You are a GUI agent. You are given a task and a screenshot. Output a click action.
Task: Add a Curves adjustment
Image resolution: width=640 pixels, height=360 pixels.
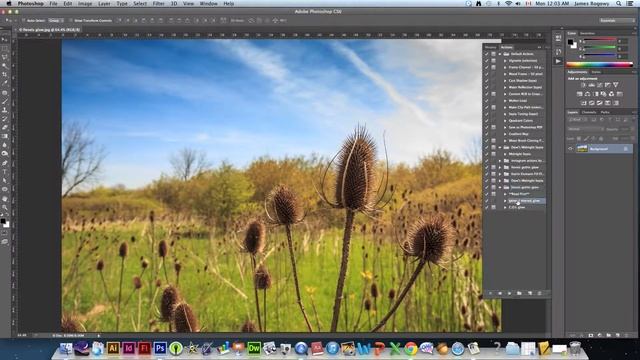pyautogui.click(x=600, y=85)
